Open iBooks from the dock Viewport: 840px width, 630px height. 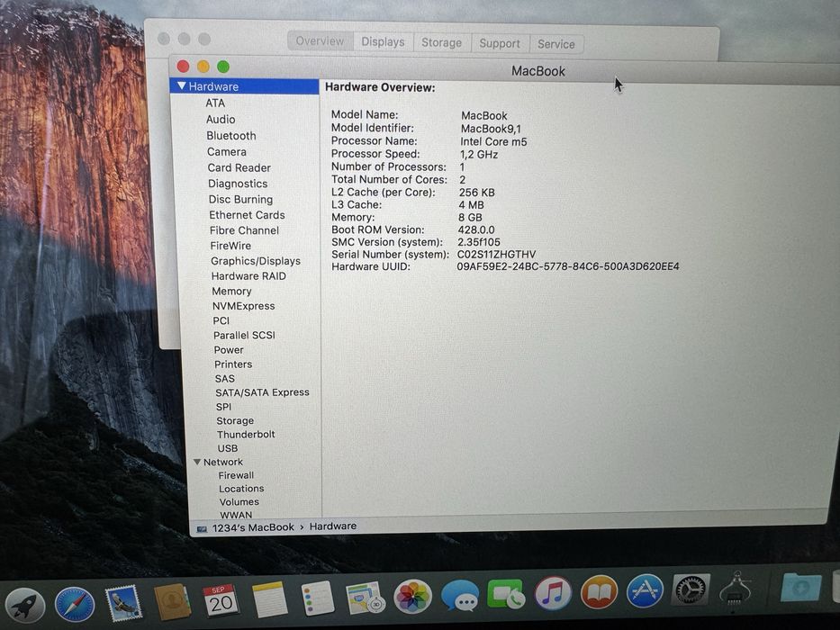pyautogui.click(x=599, y=591)
